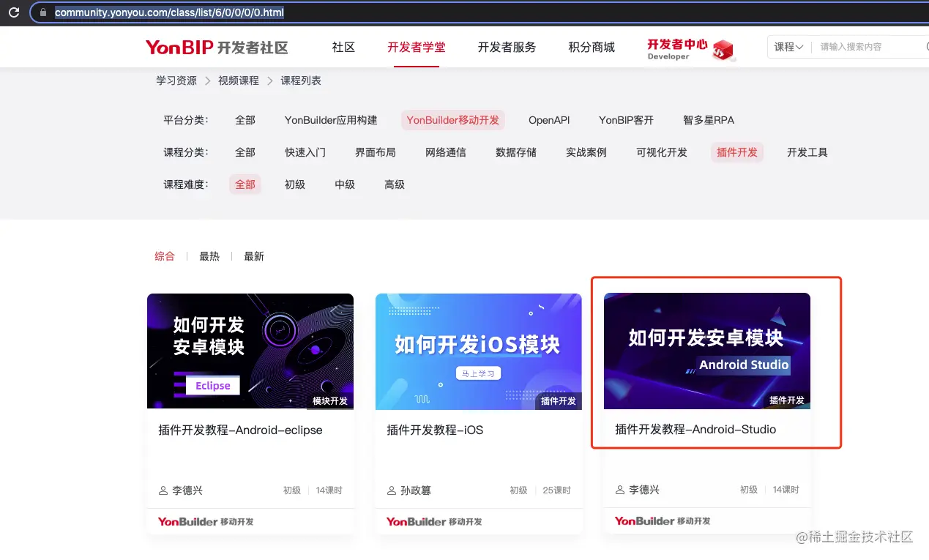This screenshot has width=929, height=560.
Task: Filter difficulty by 中级
Action: 345,184
